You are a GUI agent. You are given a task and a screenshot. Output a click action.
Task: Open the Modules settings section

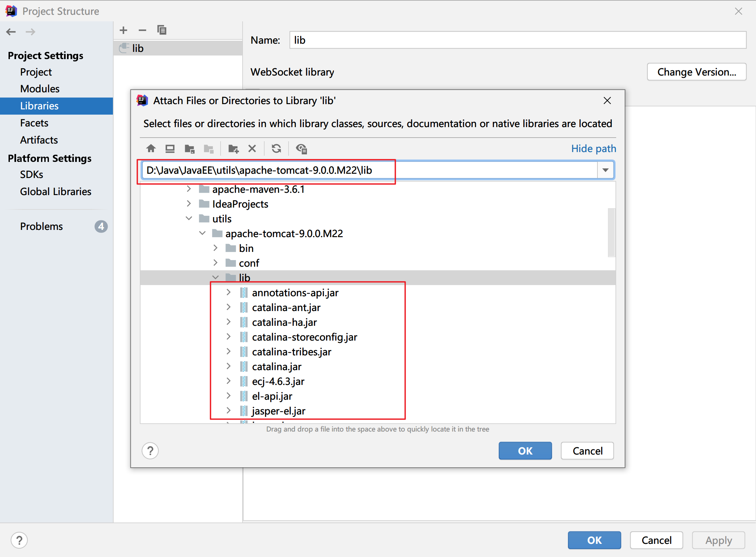click(x=40, y=89)
